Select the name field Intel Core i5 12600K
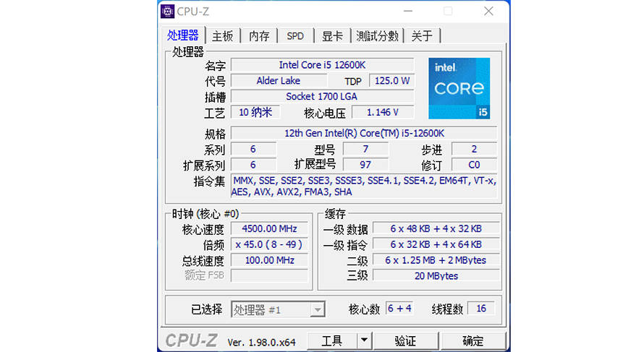The width and height of the screenshot is (644, 352). [x=323, y=65]
